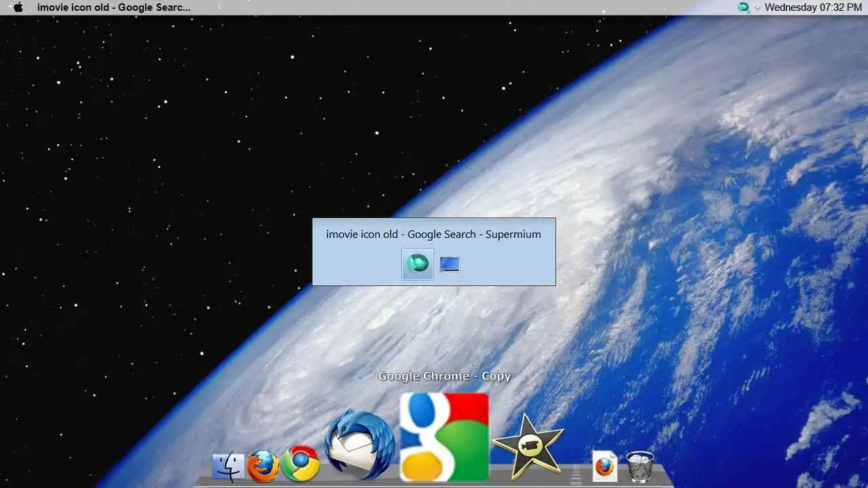Select the Desktop icon in the task switcher
Viewport: 868px width, 488px height.
pyautogui.click(x=450, y=264)
